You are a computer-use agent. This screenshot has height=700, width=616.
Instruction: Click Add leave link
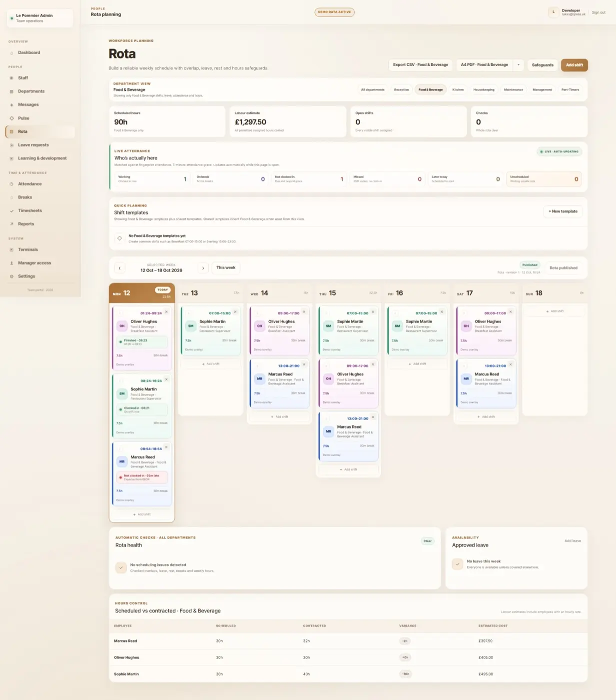pos(573,541)
